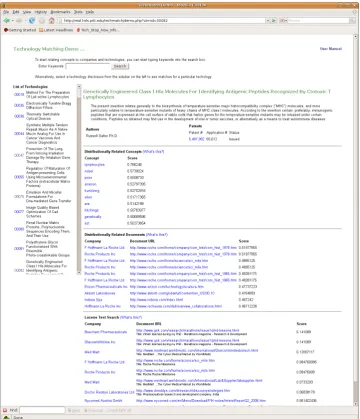Viewport: 360px width, 419px height.
Task: Click the Stop loading icon
Action: (x=42, y=21)
